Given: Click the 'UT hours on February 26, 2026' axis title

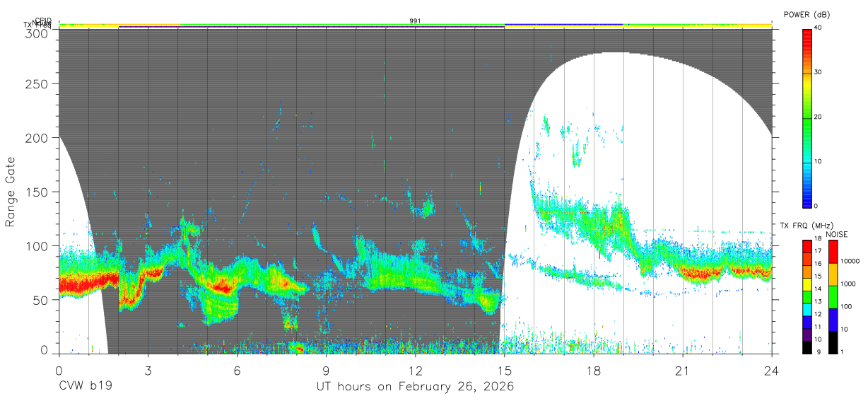Looking at the screenshot, I should (415, 388).
